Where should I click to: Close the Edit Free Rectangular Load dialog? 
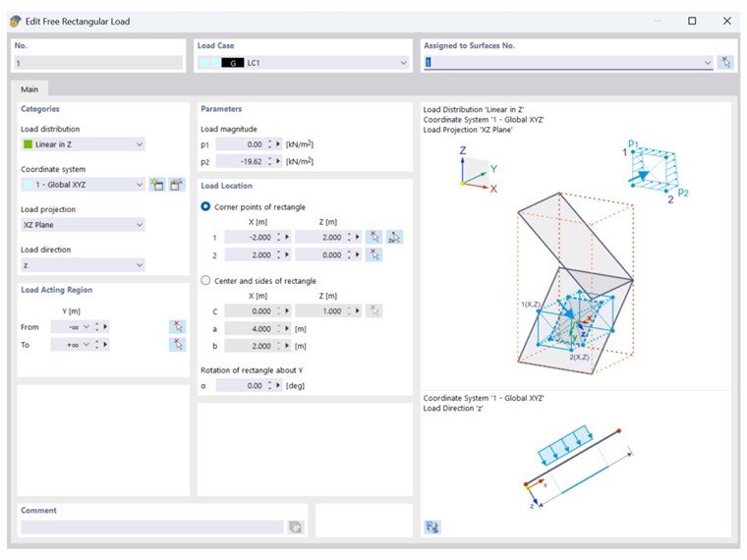pyautogui.click(x=727, y=21)
